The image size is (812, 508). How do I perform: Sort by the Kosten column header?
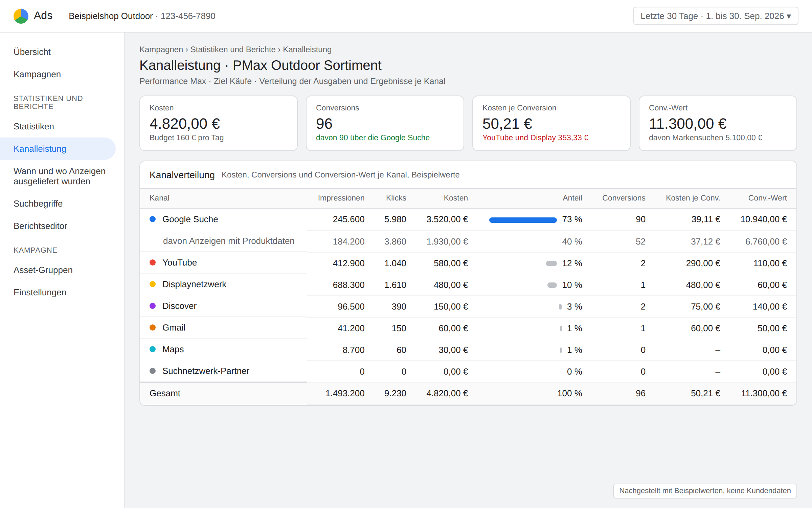click(x=456, y=198)
